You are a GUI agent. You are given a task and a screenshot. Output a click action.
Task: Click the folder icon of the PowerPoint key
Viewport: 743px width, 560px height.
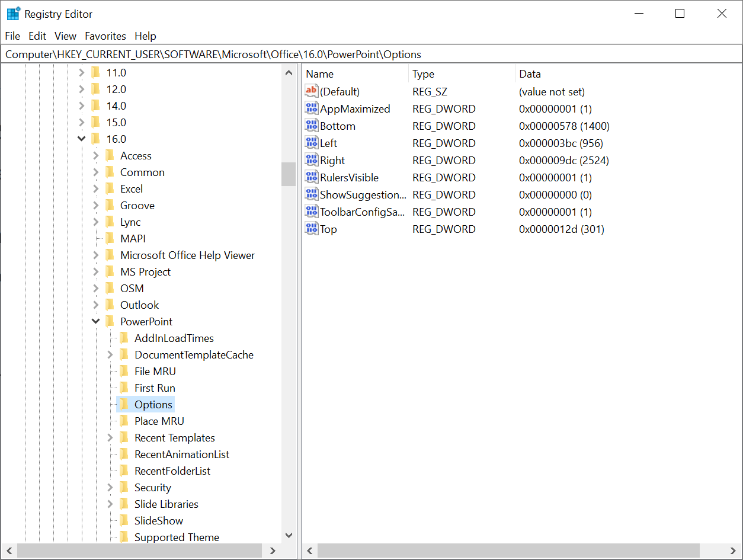pos(111,321)
